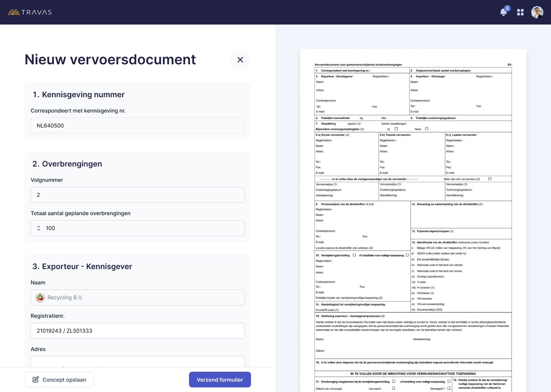Check the Meer dan drie vervoerders box
Image resolution: width=551 pixels, height=392 pixels.
coord(490,179)
